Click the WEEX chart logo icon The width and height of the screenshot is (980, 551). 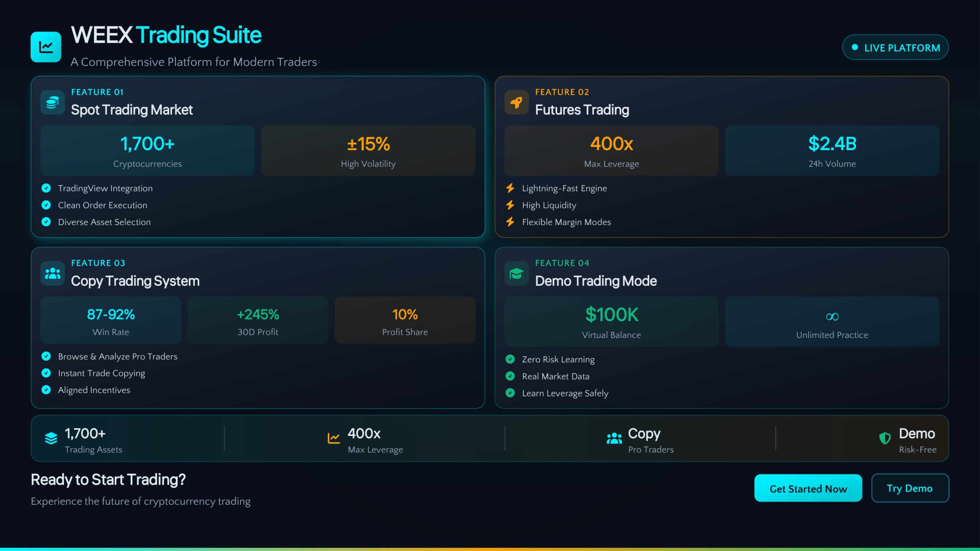tap(46, 47)
